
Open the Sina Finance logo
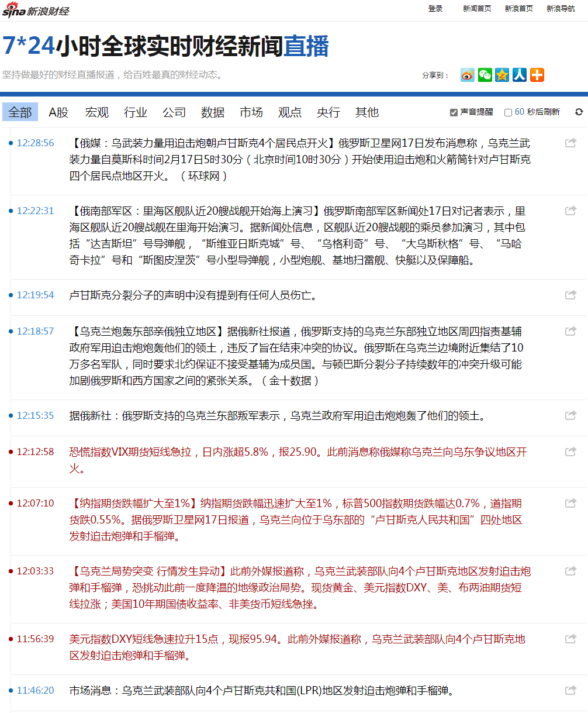tap(36, 10)
